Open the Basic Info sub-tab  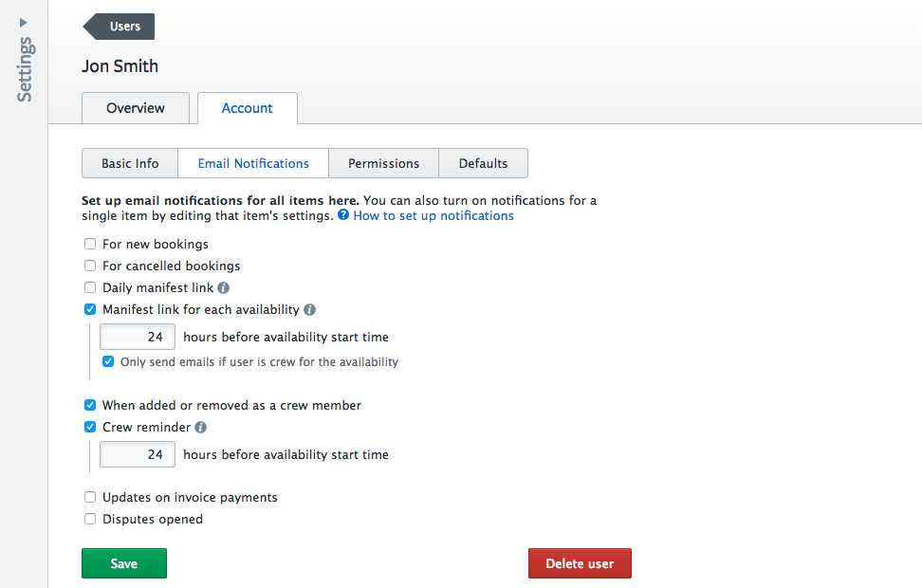coord(130,163)
